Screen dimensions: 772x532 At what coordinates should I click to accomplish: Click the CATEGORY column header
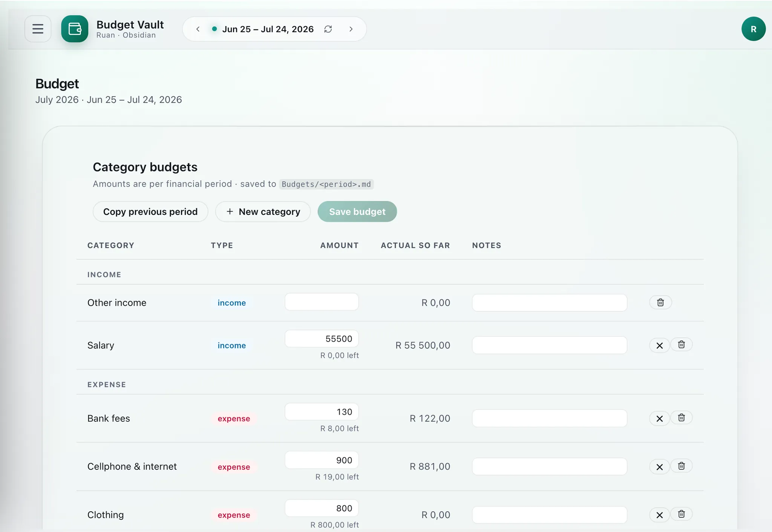(111, 245)
